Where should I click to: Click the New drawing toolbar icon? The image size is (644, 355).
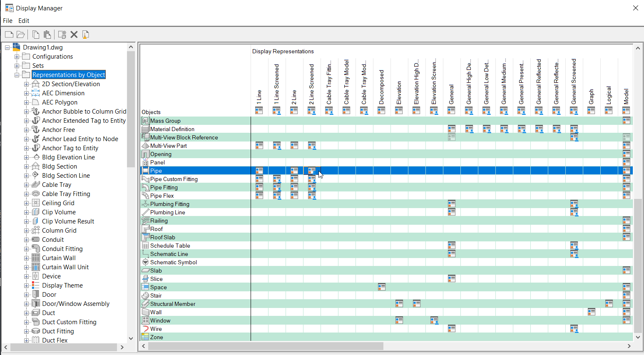9,35
